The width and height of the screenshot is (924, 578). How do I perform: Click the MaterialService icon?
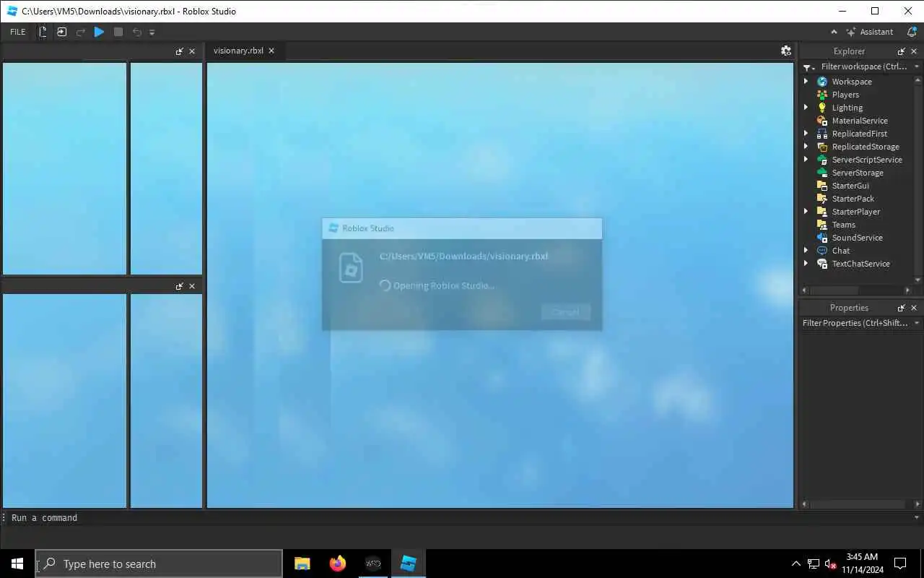tap(822, 121)
